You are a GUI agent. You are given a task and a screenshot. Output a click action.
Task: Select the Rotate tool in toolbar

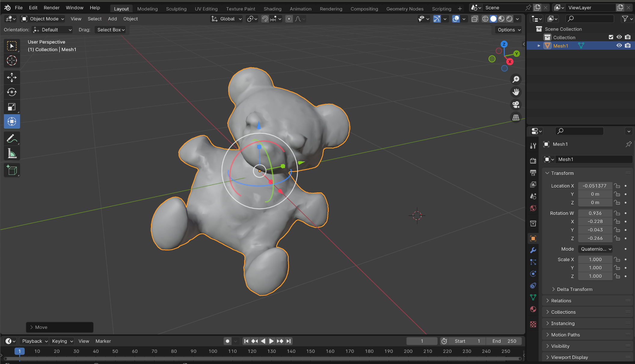click(12, 92)
